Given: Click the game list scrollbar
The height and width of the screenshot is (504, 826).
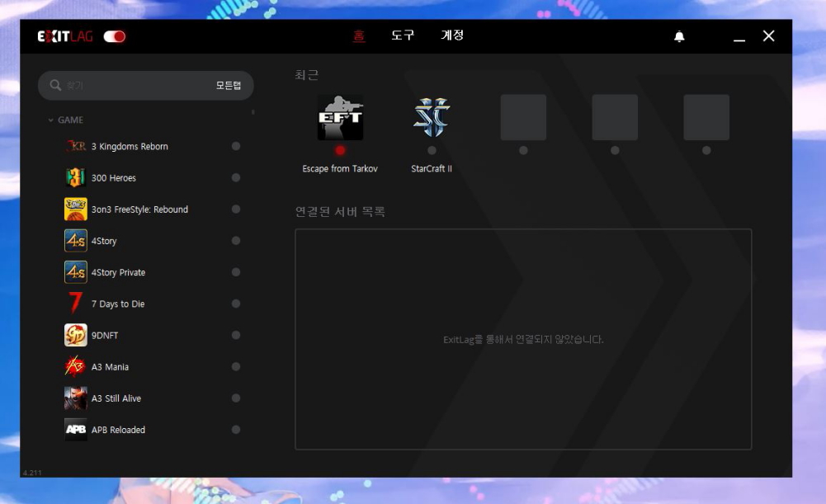Looking at the screenshot, I should (253, 112).
